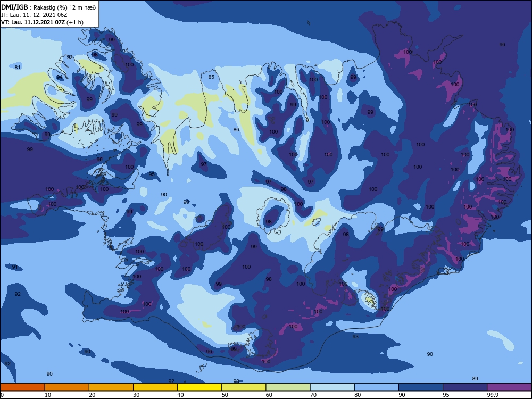
Task: Click the bright yellow 40–50 legend swatch
Action: (199, 387)
